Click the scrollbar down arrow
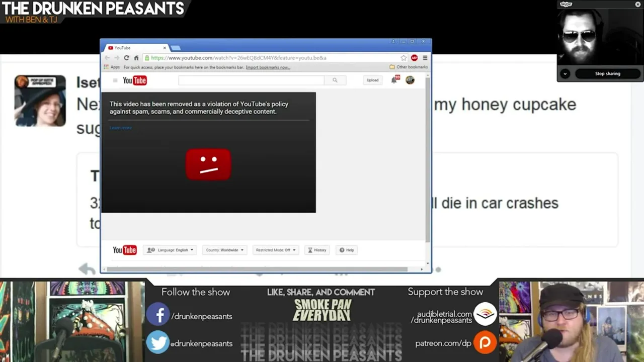This screenshot has height=362, width=644. (x=428, y=263)
